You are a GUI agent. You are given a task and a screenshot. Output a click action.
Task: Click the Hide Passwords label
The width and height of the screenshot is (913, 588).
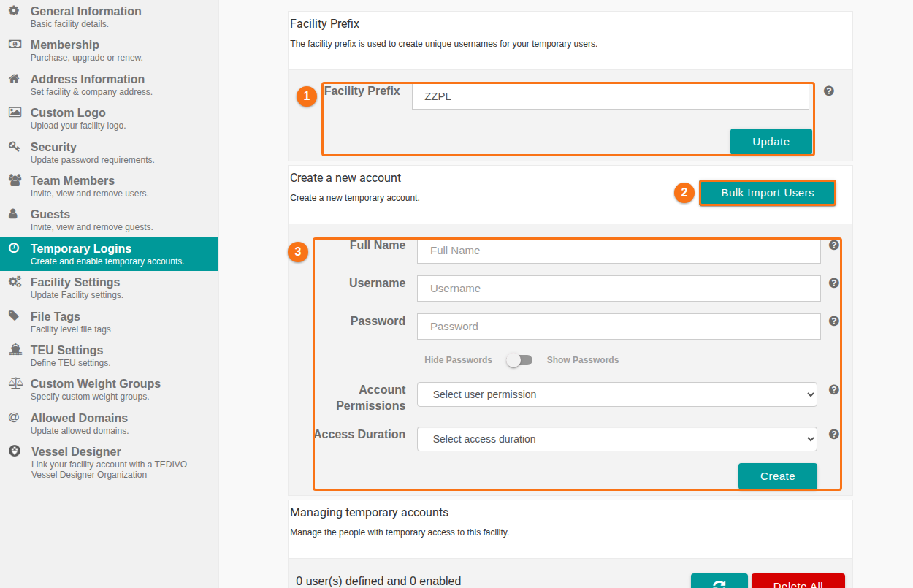pyautogui.click(x=458, y=360)
